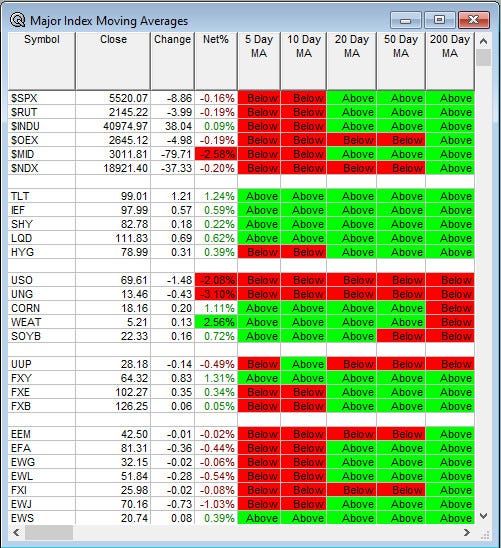Select the $INDU symbol cell
Image resolution: width=501 pixels, height=548 pixels.
click(42, 126)
